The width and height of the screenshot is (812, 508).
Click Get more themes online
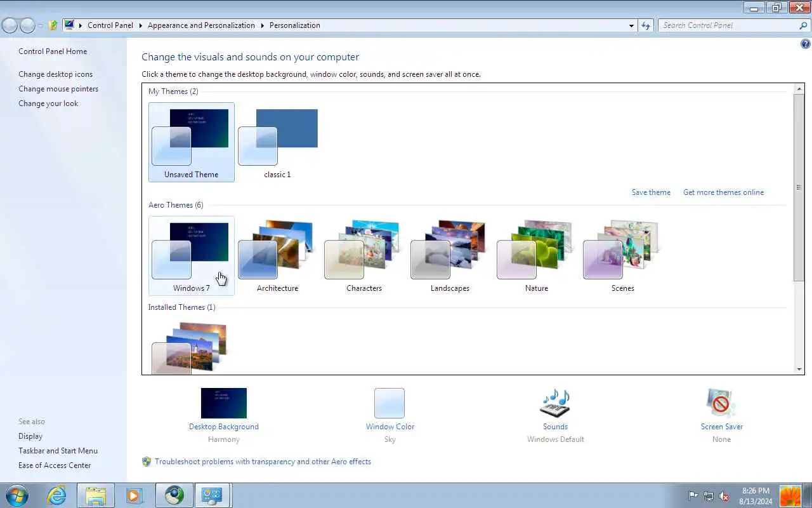tap(723, 192)
